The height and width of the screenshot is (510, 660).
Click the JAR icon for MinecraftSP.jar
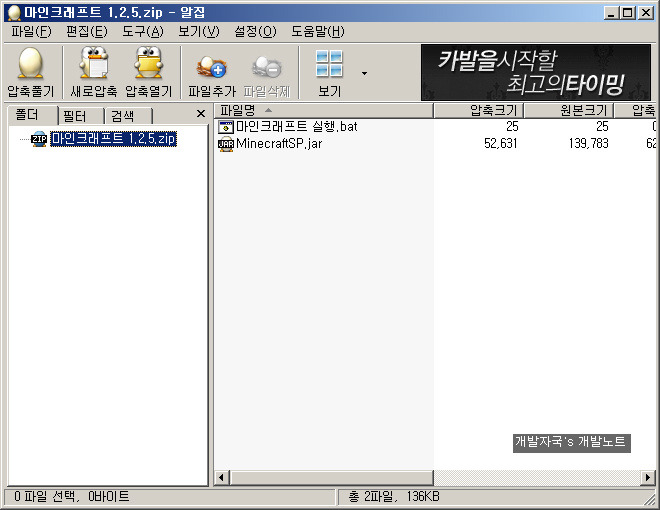(226, 144)
